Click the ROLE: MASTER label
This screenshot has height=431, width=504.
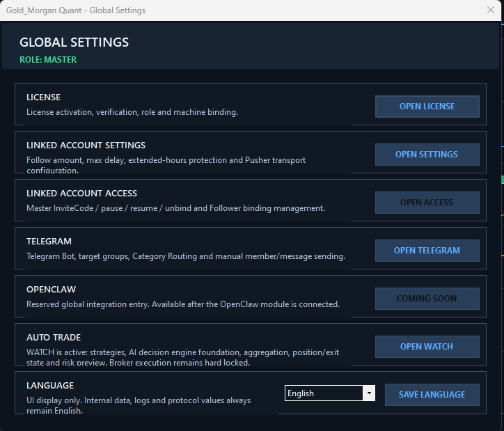coord(48,60)
